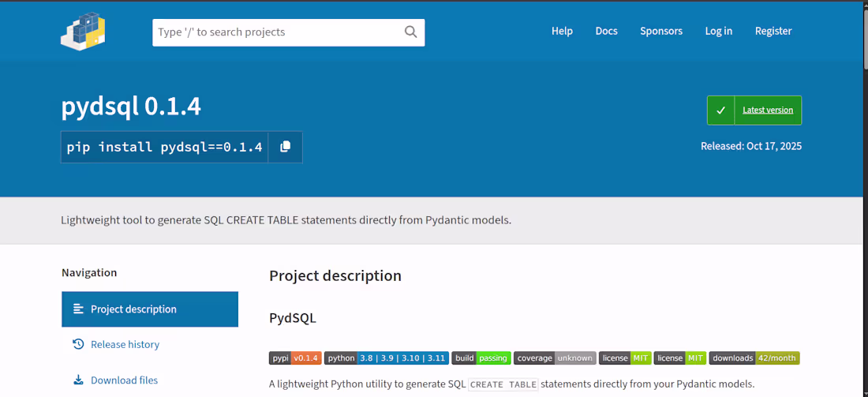The image size is (868, 397).
Task: Click the Lightweight tool summary description text
Action: [x=286, y=220]
